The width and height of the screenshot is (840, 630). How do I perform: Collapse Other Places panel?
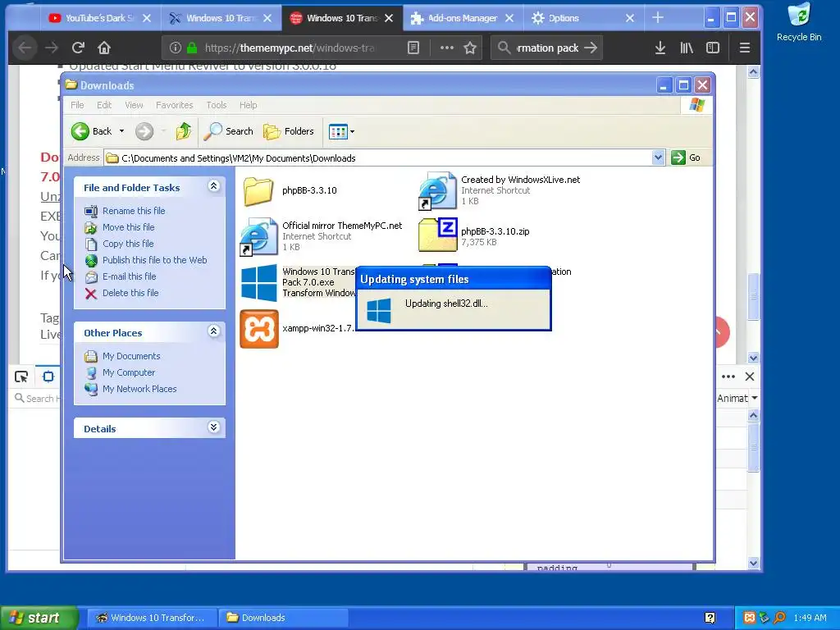(213, 331)
